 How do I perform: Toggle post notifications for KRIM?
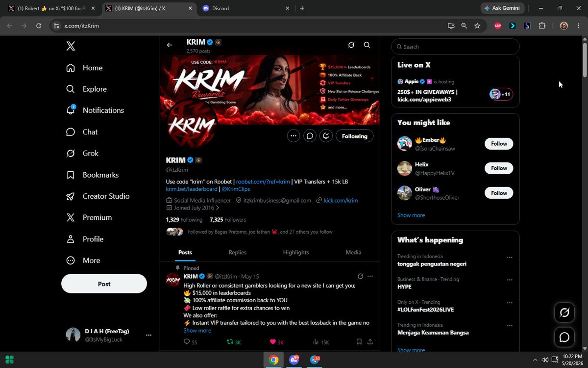(x=326, y=136)
